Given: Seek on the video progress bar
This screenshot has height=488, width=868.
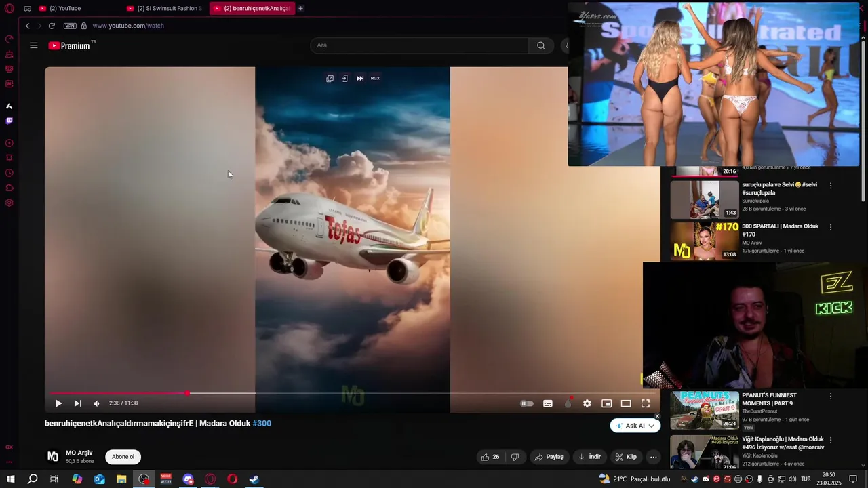Looking at the screenshot, I should [352, 393].
